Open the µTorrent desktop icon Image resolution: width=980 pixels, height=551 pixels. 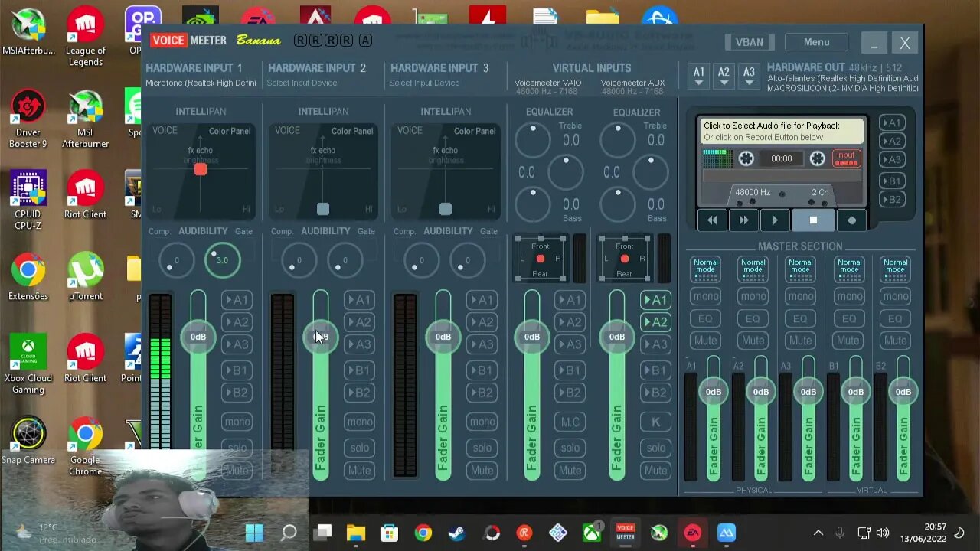[x=85, y=276]
